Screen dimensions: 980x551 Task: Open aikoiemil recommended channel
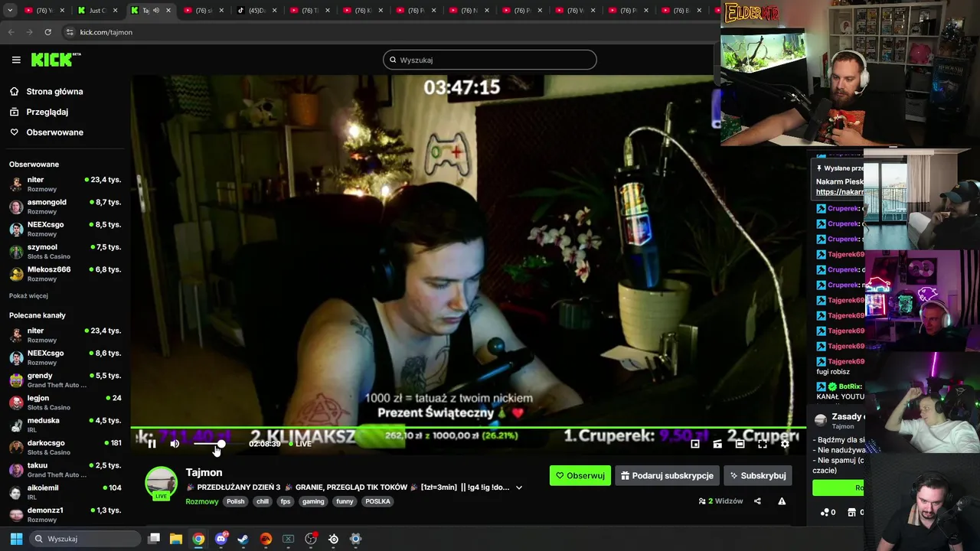pyautogui.click(x=65, y=491)
